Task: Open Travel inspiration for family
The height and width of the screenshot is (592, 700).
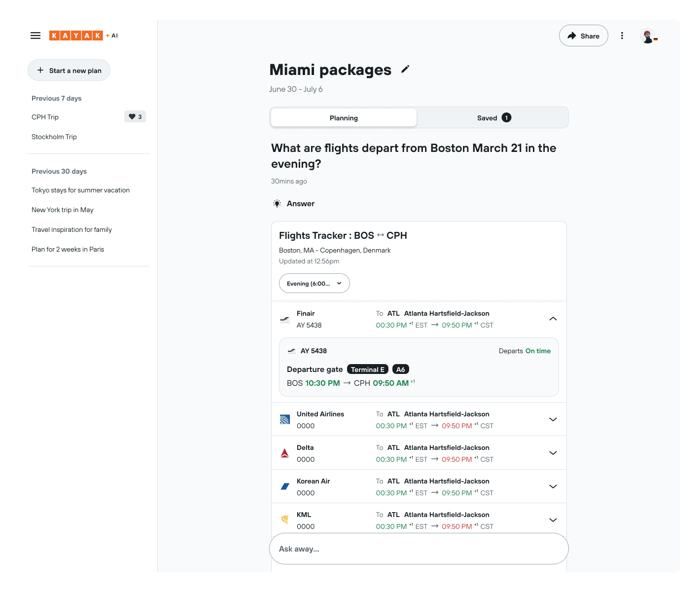Action: (72, 229)
